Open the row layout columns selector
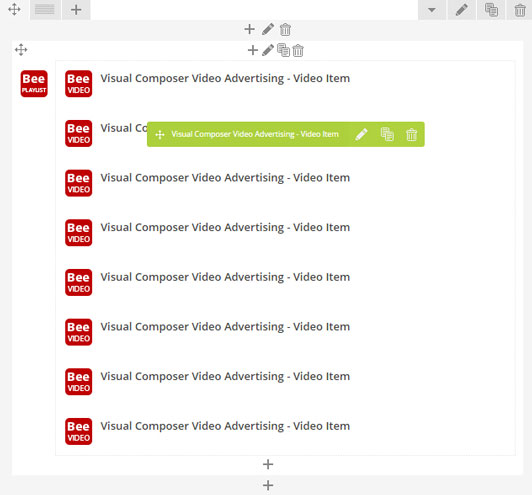532x495 pixels. 45,9
